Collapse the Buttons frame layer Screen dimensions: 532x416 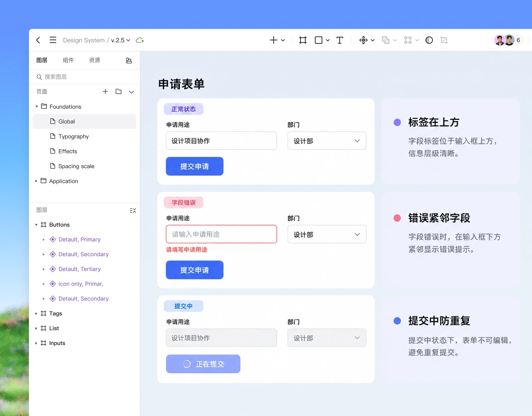coord(36,225)
